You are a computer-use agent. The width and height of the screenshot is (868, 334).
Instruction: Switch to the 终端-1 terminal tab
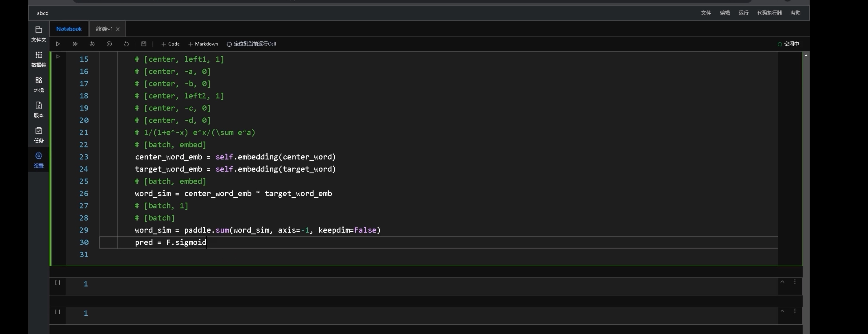point(104,29)
